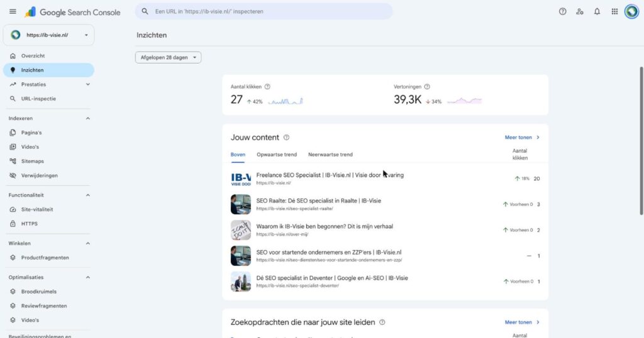Click the Inzichten lightbulb icon

tap(13, 70)
